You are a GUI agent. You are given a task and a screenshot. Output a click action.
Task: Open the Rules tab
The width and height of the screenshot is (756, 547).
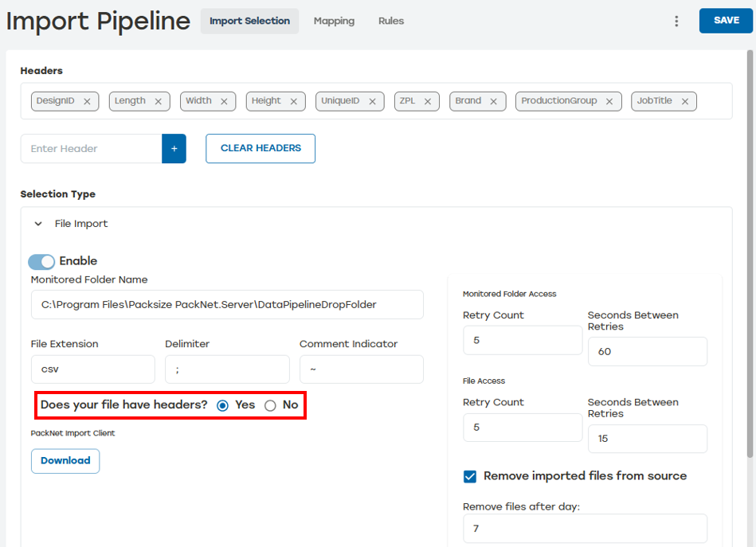391,21
